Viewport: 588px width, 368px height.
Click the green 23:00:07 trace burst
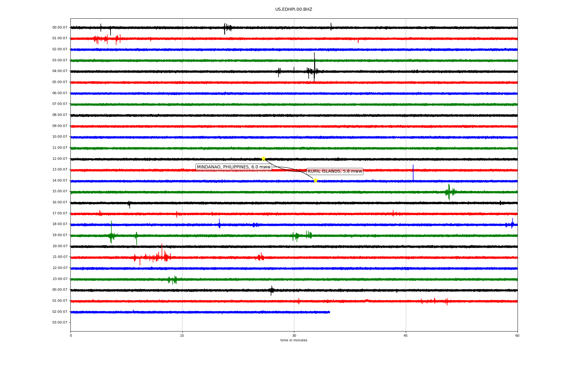coord(173,279)
